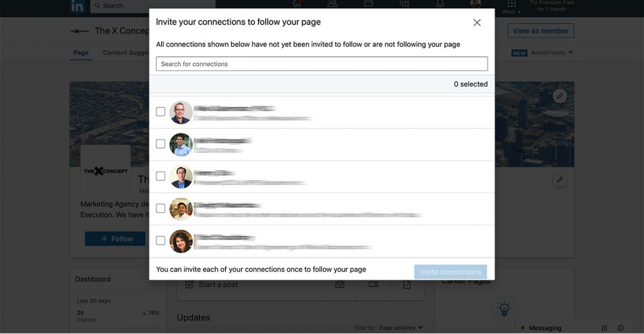This screenshot has width=644, height=334.
Task: Open the messaging settings gear icon
Action: (x=621, y=328)
